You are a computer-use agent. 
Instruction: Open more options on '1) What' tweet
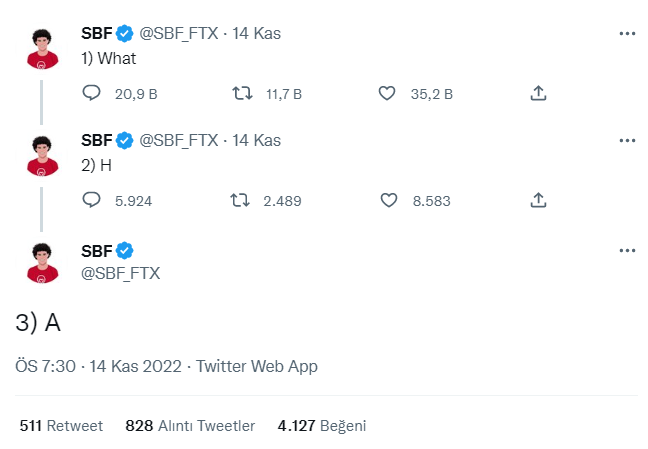tap(627, 33)
